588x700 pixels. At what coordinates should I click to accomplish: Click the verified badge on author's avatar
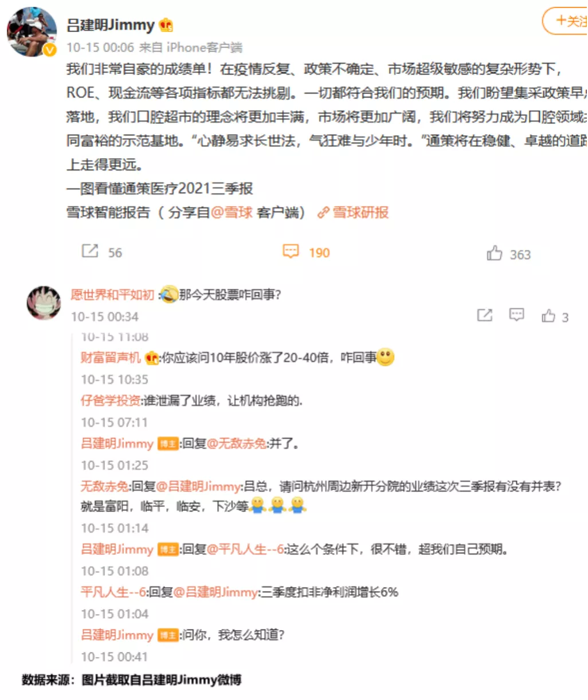[x=50, y=50]
